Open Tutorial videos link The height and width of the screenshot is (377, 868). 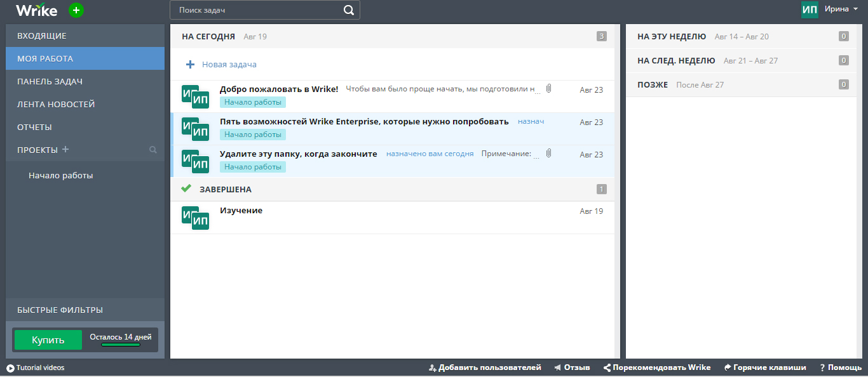click(x=40, y=367)
